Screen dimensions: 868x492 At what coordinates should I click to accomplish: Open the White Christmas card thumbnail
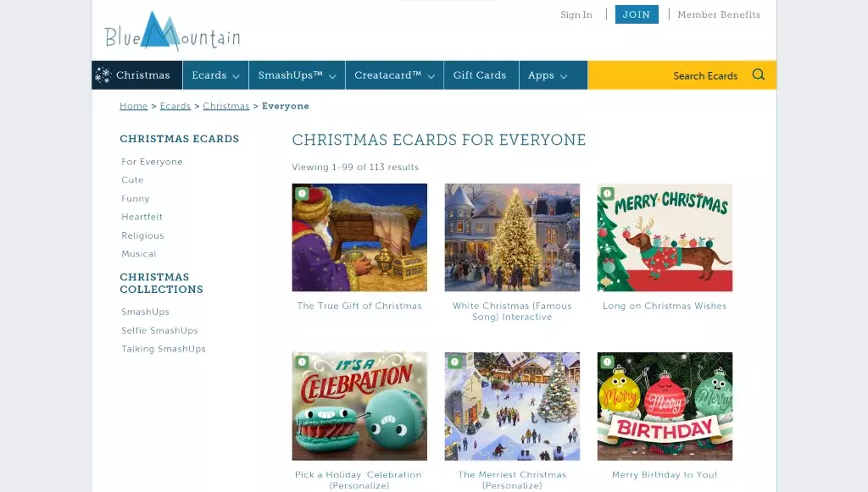512,237
